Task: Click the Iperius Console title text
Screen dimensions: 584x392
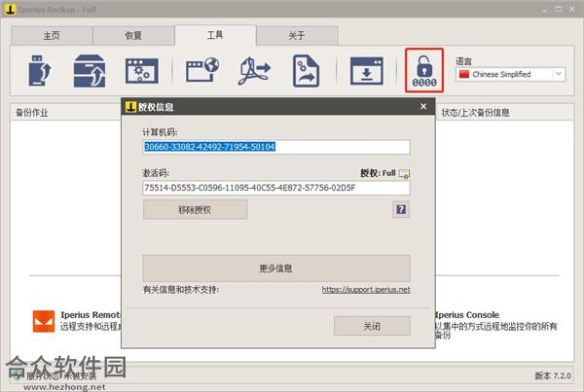Action: pyautogui.click(x=466, y=314)
